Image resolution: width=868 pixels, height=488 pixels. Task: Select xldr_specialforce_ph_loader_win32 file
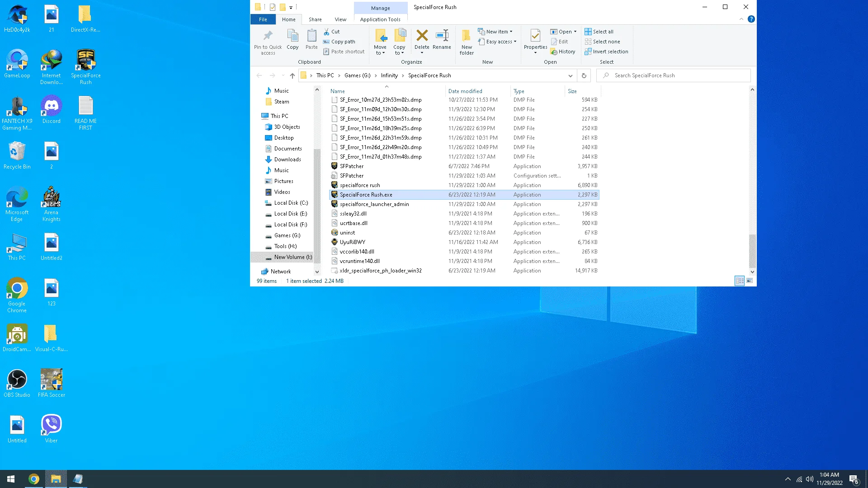point(464,271)
